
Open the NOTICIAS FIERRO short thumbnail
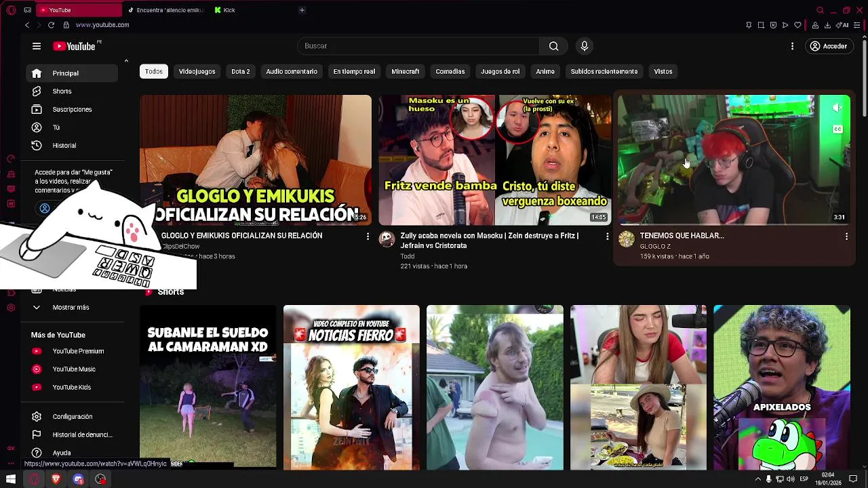point(351,387)
